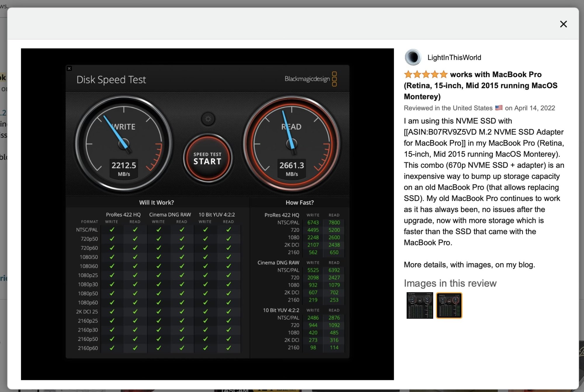584x392 pixels.
Task: Click the small x on Disk Speed Test window
Action: point(69,68)
